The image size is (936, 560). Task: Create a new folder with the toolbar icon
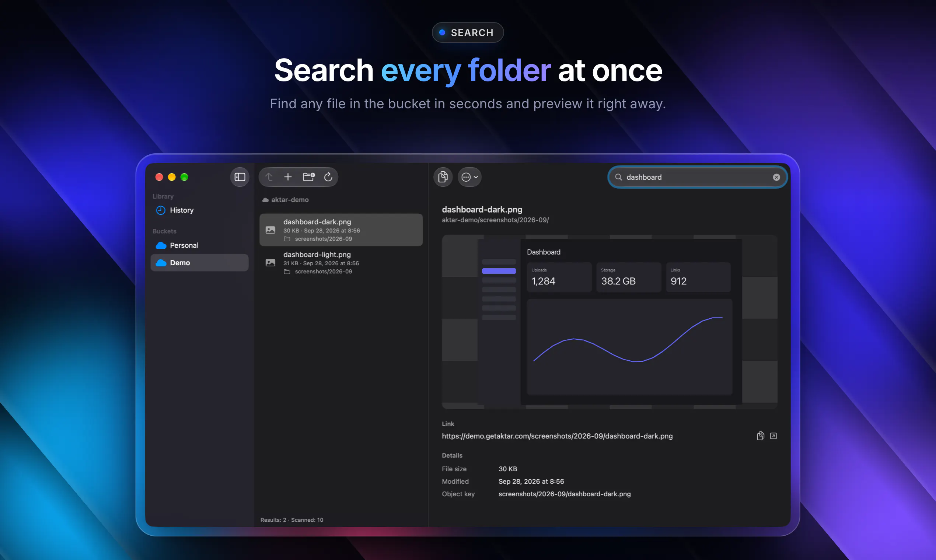309,177
